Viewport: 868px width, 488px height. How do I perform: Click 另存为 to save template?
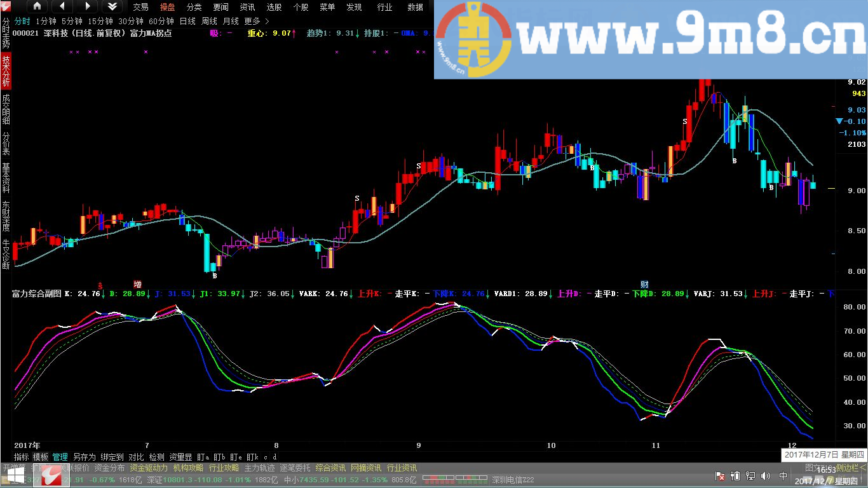point(84,457)
